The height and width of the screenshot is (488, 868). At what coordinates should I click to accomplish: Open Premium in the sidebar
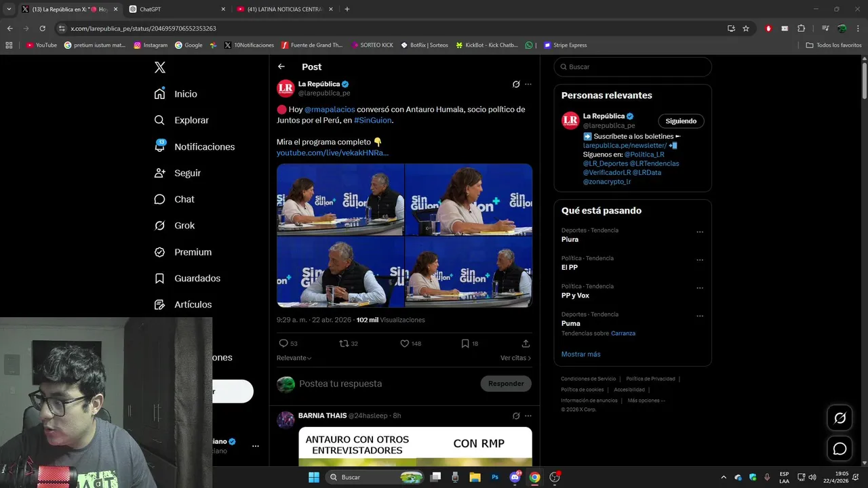pyautogui.click(x=182, y=252)
